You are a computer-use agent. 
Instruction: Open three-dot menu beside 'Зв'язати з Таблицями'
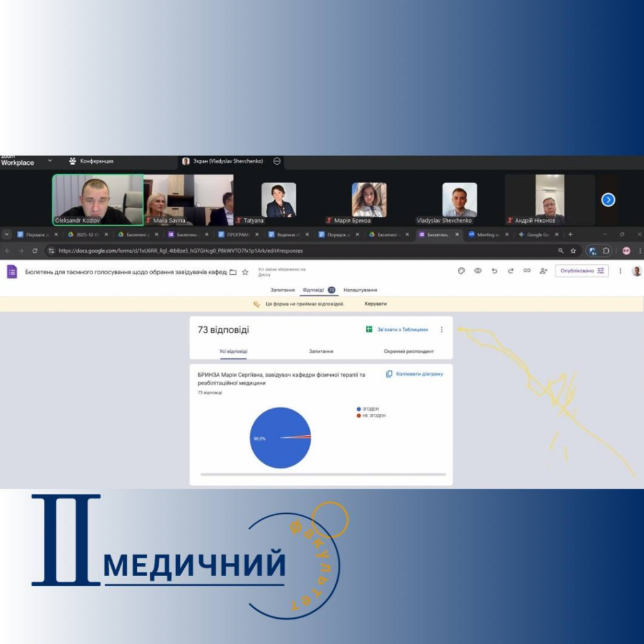pos(441,330)
